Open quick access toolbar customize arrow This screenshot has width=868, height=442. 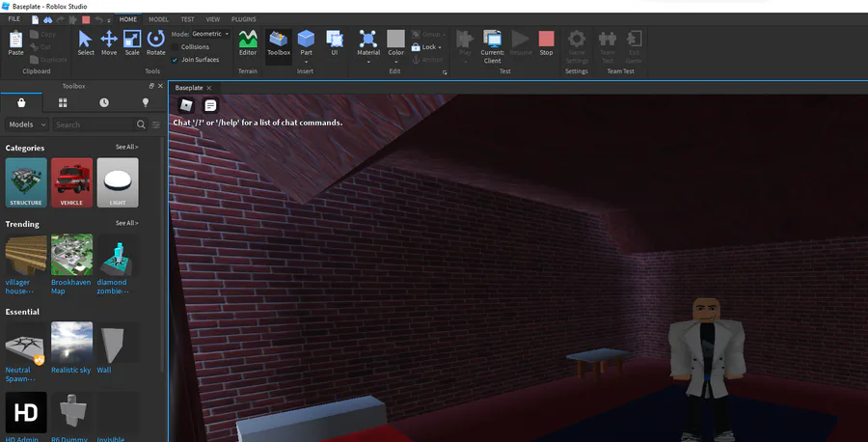109,20
